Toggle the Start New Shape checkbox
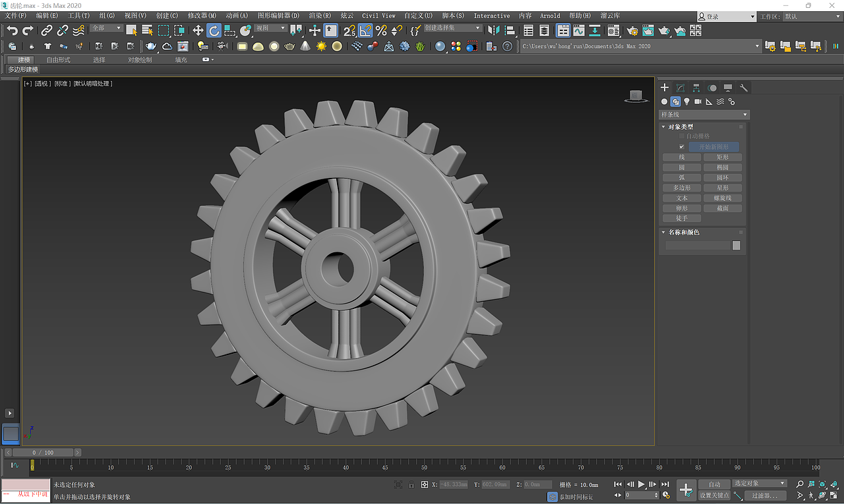The width and height of the screenshot is (844, 504). pos(682,147)
